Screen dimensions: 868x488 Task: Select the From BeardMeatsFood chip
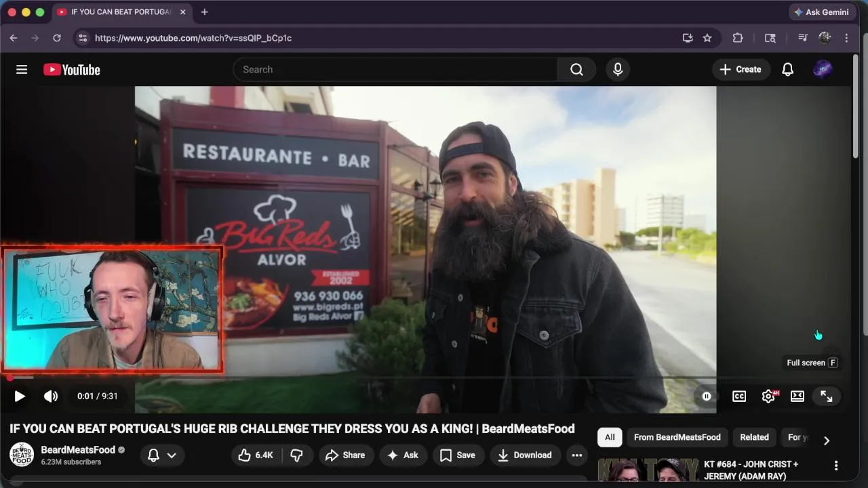pos(677,437)
